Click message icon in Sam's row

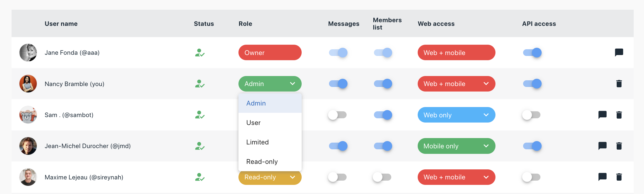(602, 115)
